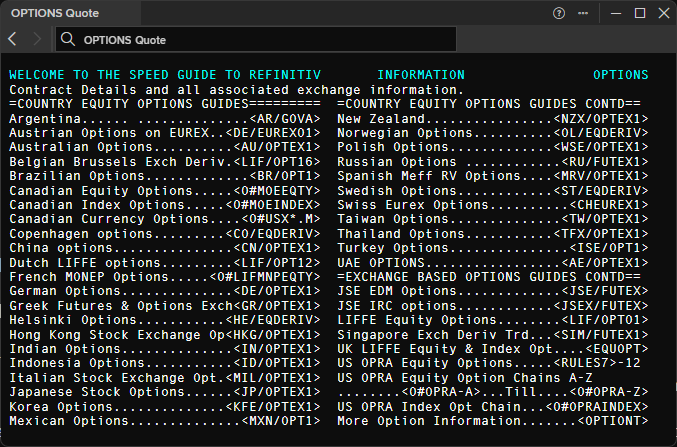The height and width of the screenshot is (447, 677).
Task: Open JSE EDM Options <JSE/FUTEX>
Action: [x=605, y=292]
